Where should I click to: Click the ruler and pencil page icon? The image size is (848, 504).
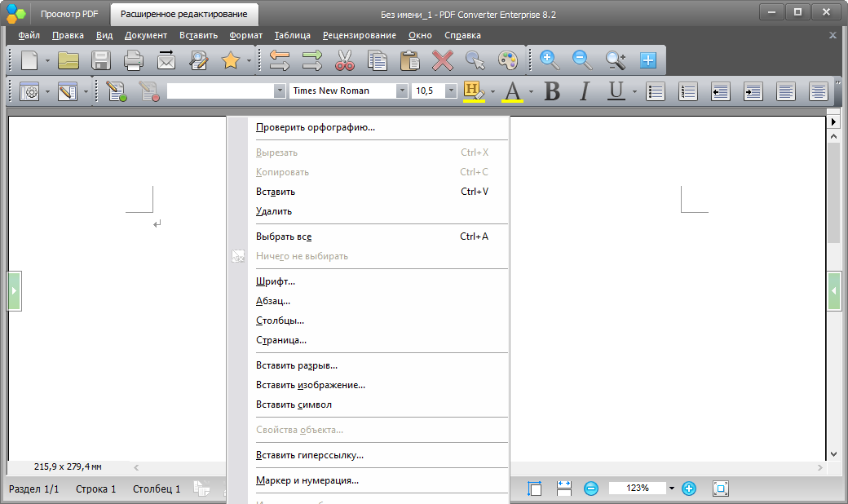pos(68,91)
